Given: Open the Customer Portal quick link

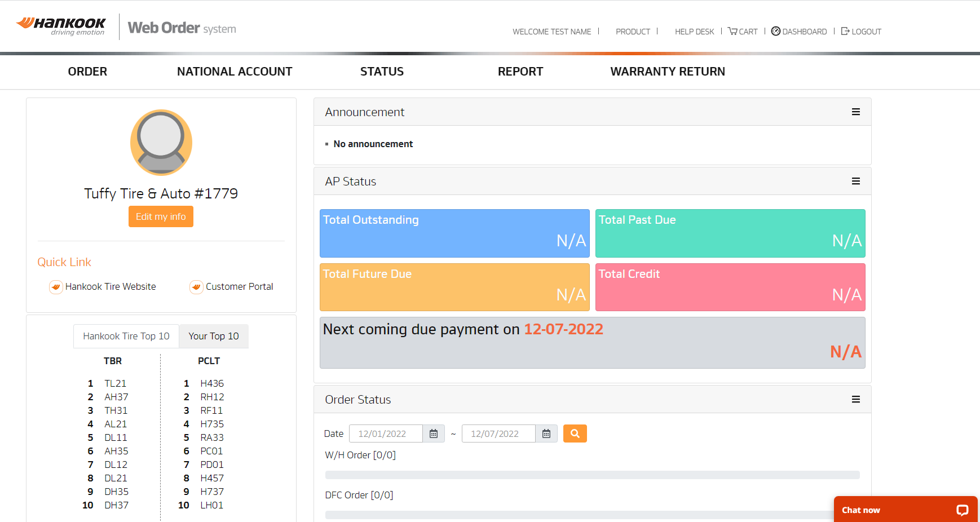Looking at the screenshot, I should click(239, 286).
